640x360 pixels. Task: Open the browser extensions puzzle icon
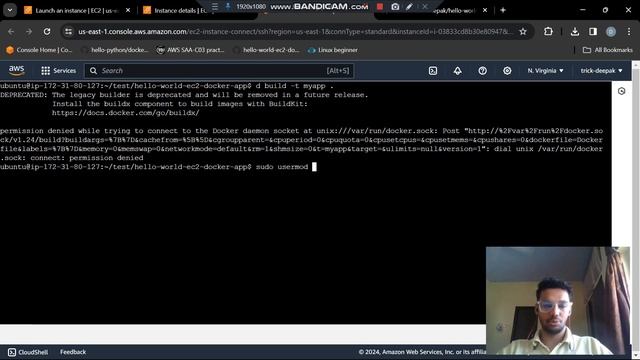548,31
